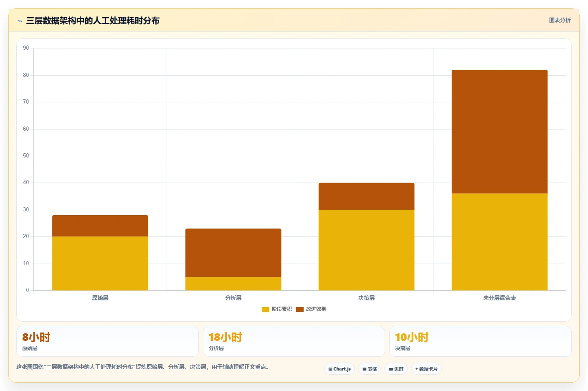
Task: Open the 10小时 决策层 stat card
Action: tap(480, 341)
